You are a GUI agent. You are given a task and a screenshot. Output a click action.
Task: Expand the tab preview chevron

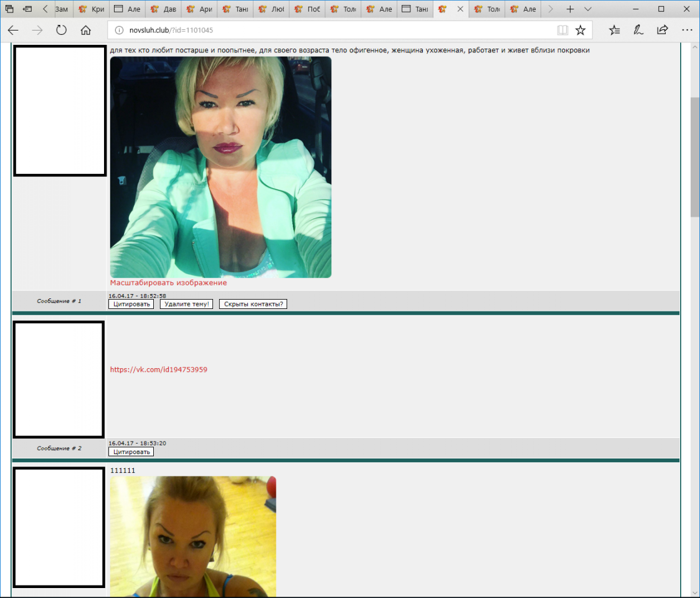588,9
